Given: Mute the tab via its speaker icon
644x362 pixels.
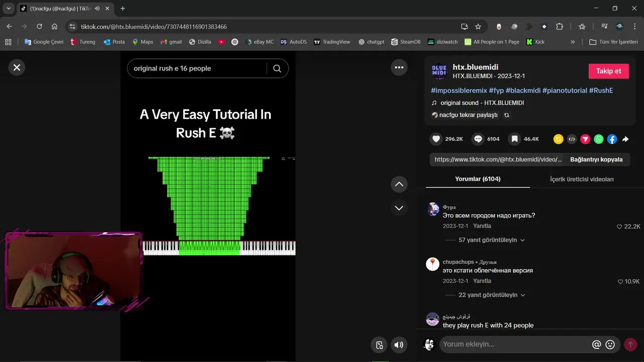Looking at the screenshot, I should point(97,9).
